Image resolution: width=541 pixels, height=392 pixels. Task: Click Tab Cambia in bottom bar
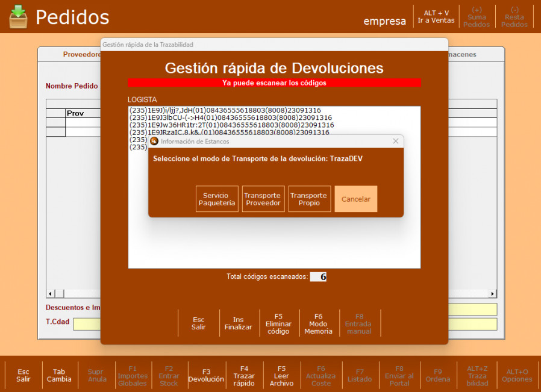coord(59,375)
